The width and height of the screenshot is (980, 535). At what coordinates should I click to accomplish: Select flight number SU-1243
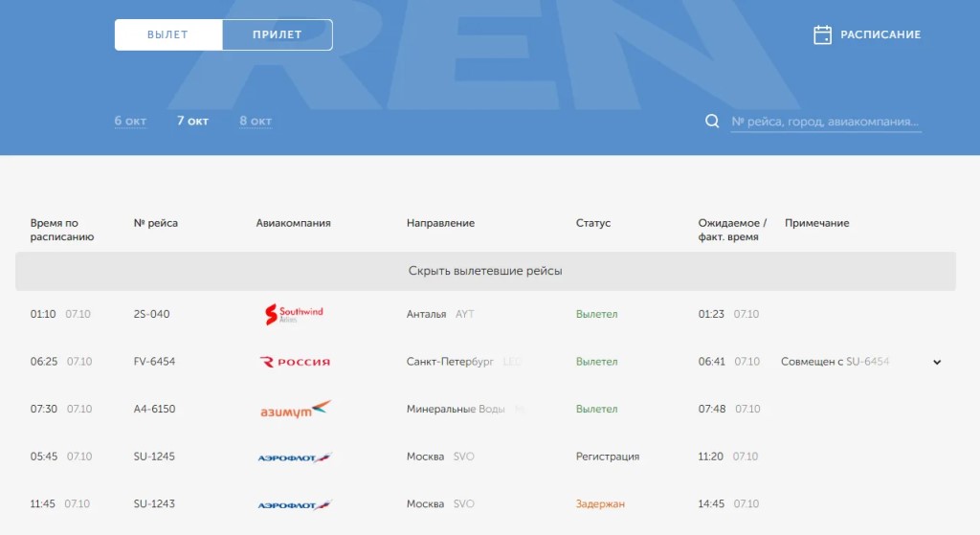pos(154,503)
